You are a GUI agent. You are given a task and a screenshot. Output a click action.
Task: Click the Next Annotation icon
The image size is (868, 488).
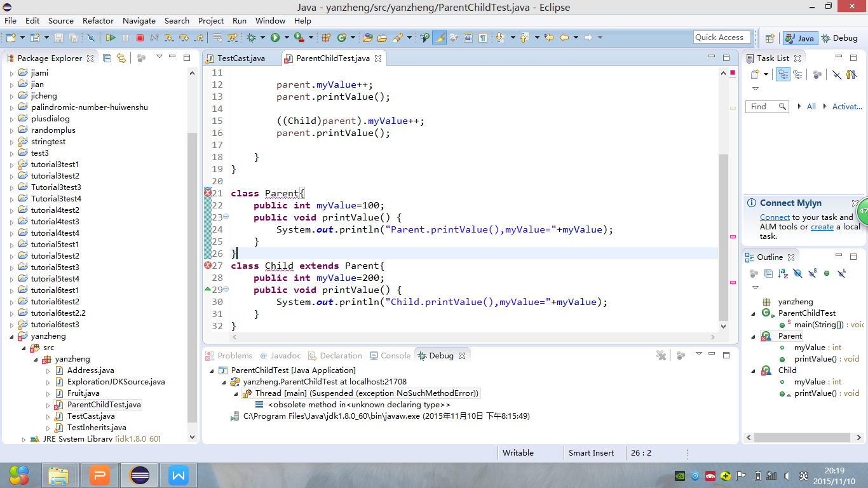[499, 37]
